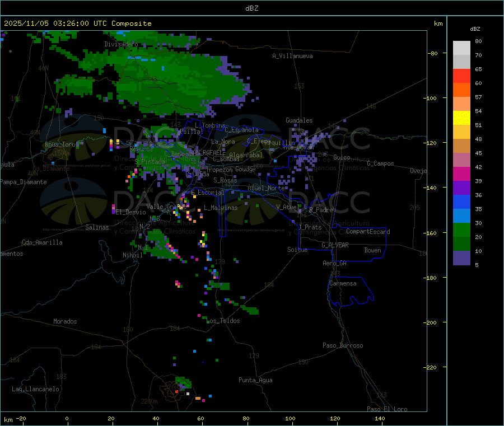Click the 'E_Escorial' map label
The width and height of the screenshot is (504, 426).
208,193
